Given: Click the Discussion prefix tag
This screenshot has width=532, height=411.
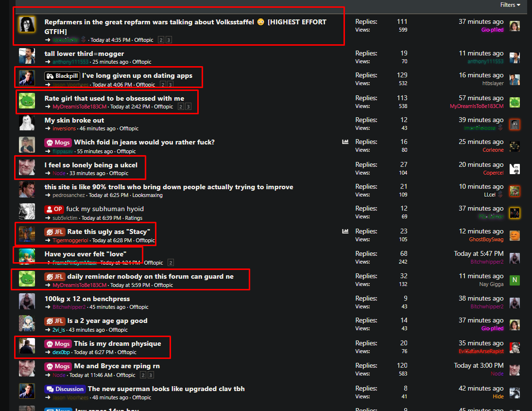Looking at the screenshot, I should coord(65,389).
